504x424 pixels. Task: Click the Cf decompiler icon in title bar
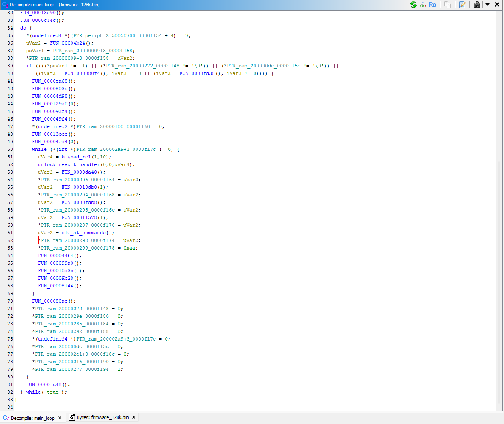point(5,5)
